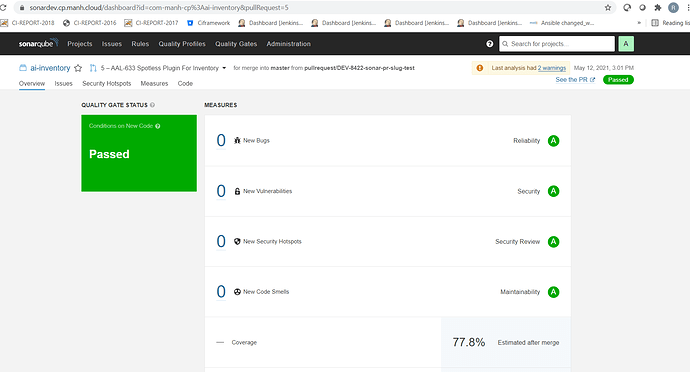Open the Ciframework bookmark

209,23
